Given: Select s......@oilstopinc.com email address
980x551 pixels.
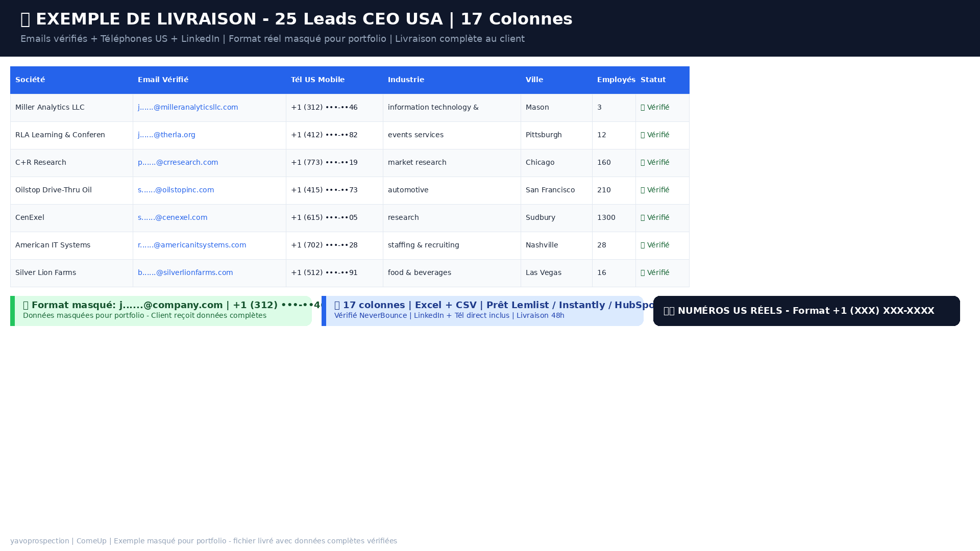Looking at the screenshot, I should click(x=176, y=190).
